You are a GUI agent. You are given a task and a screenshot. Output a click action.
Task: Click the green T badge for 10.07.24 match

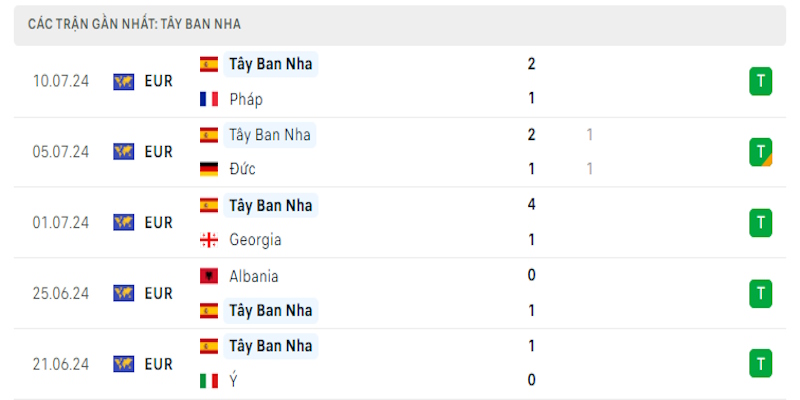pos(760,82)
